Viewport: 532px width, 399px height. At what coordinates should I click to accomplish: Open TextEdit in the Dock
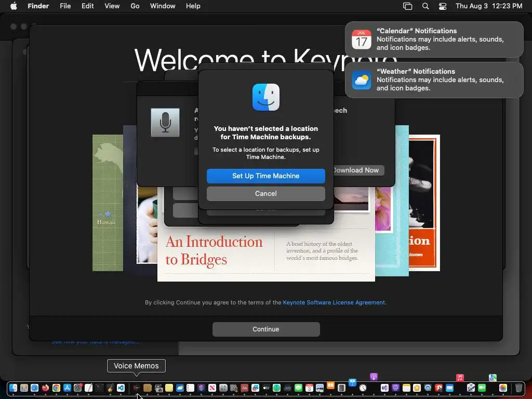pos(88,388)
